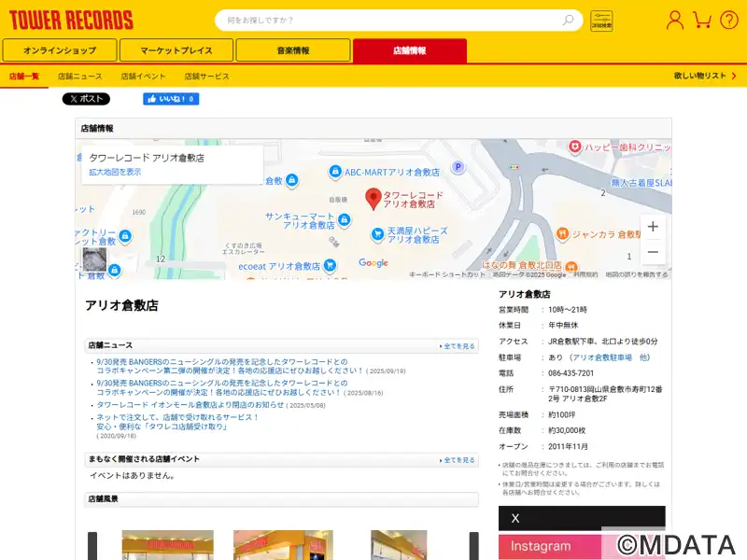Screen dimensions: 747x560
Task: Open the user account icon
Action: point(674,20)
